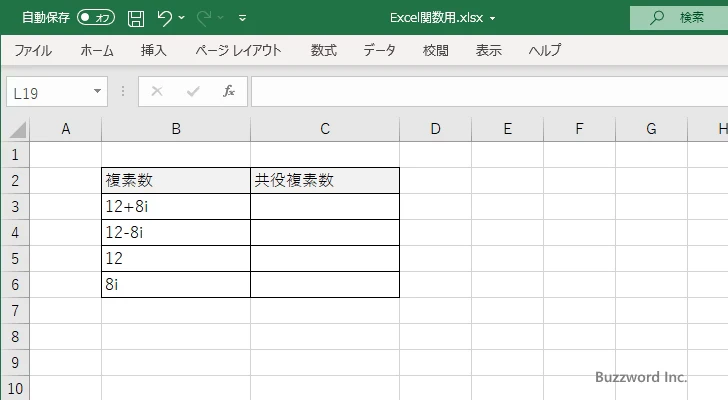Switch to the 数式 ribbon tab
The image size is (728, 400).
tap(323, 50)
